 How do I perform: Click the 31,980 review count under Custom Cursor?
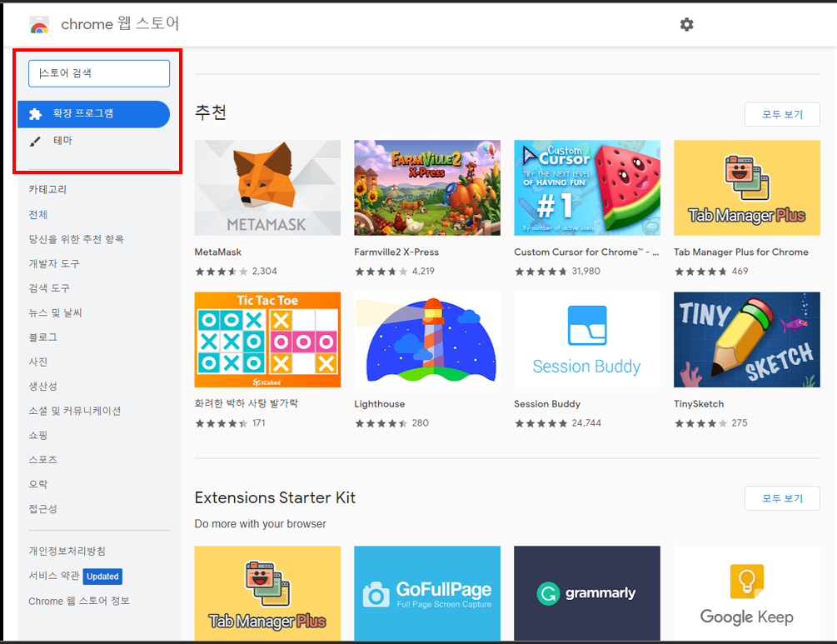pyautogui.click(x=586, y=272)
